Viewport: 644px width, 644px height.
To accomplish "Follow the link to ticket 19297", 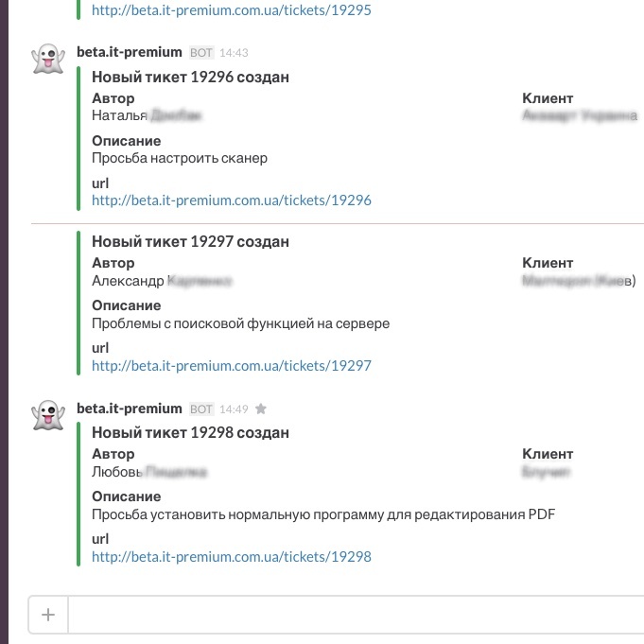I will pyautogui.click(x=232, y=366).
